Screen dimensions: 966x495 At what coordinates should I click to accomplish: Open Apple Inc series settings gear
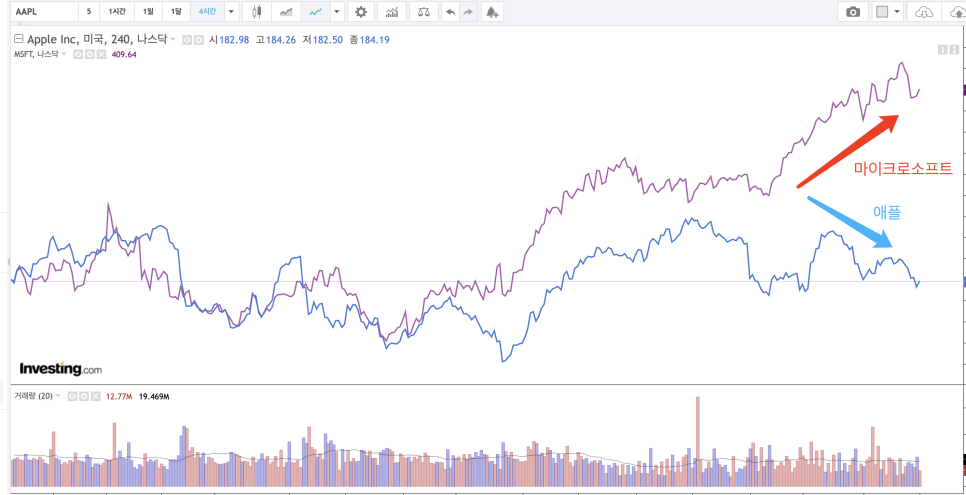[x=198, y=40]
